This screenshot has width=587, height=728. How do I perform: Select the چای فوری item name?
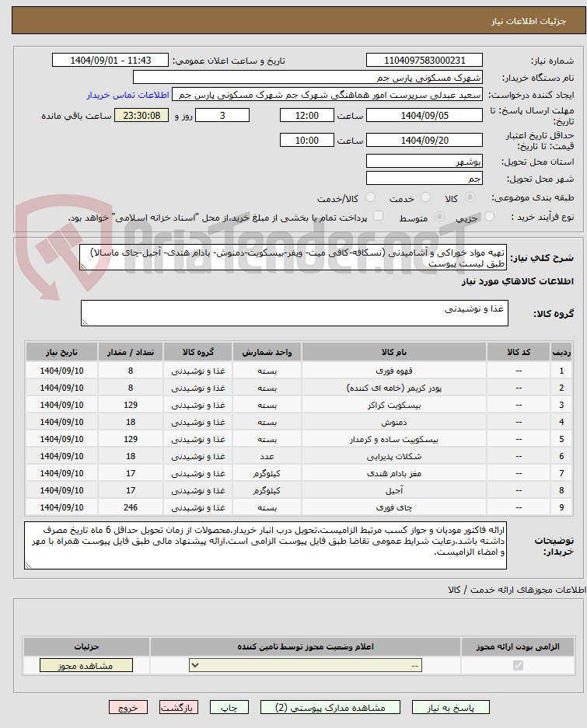click(x=394, y=508)
